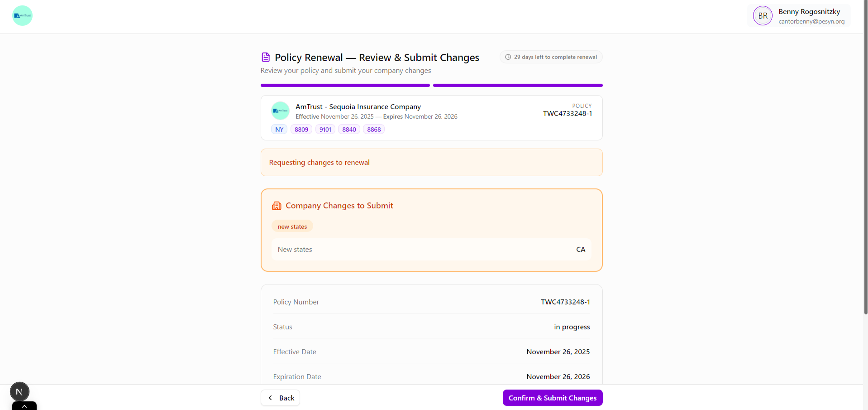
Task: Select the new states tag
Action: (292, 226)
